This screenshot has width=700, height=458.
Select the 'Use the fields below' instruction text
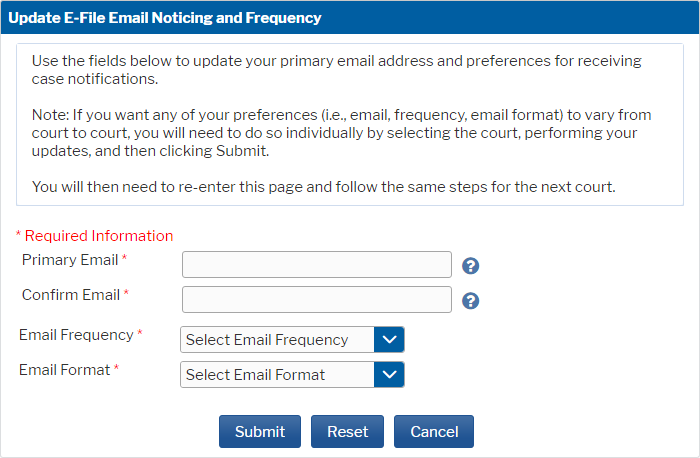337,70
